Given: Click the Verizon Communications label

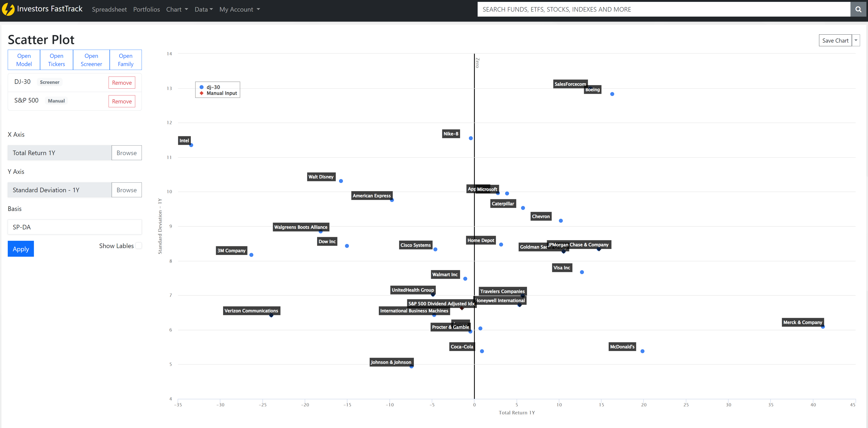Looking at the screenshot, I should click(251, 311).
